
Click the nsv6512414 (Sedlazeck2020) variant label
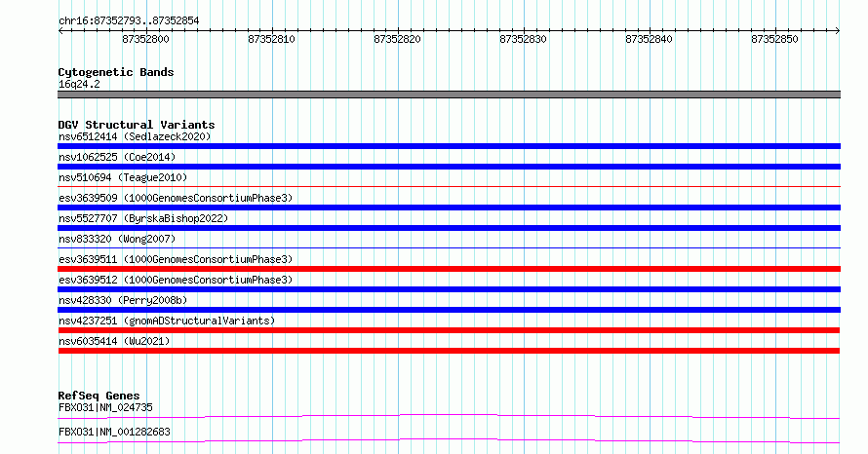coord(135,136)
